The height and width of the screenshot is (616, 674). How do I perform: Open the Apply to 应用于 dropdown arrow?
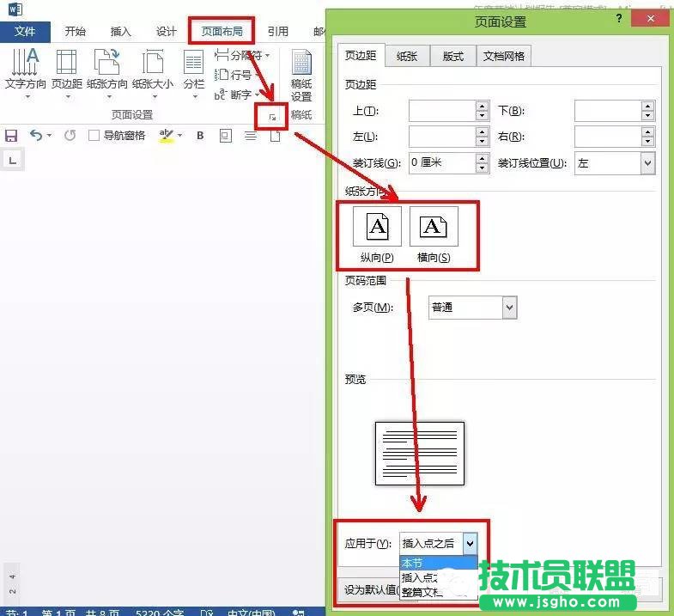[x=470, y=544]
